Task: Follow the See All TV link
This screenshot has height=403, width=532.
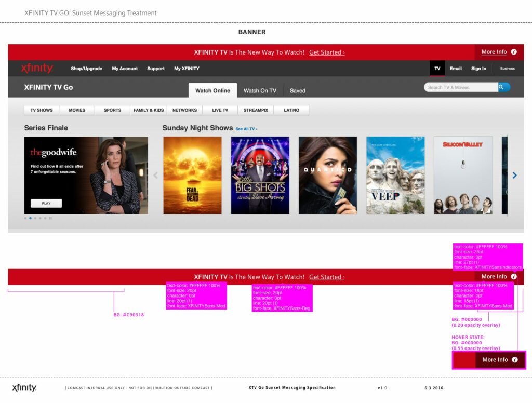Action: 246,129
